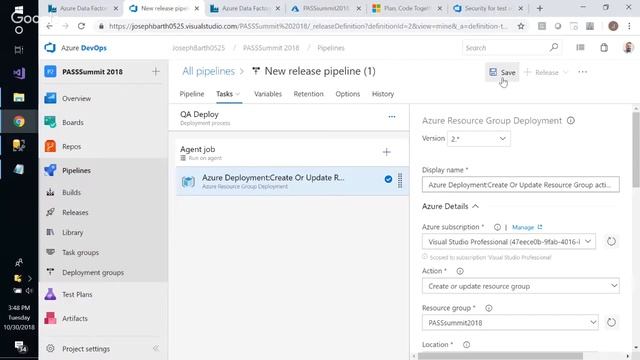This screenshot has height=360, width=640.
Task: Click the Display name input field
Action: (520, 185)
